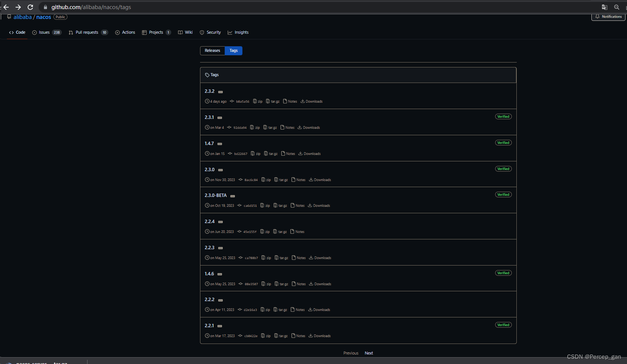Open Notes for tag 2.3.2
This screenshot has height=364, width=627.
coord(290,102)
